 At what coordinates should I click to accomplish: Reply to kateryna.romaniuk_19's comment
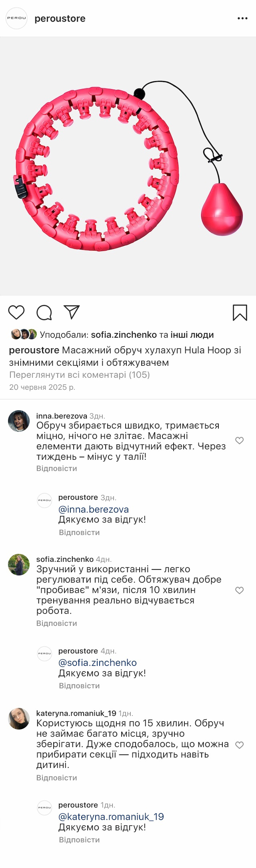point(56,778)
